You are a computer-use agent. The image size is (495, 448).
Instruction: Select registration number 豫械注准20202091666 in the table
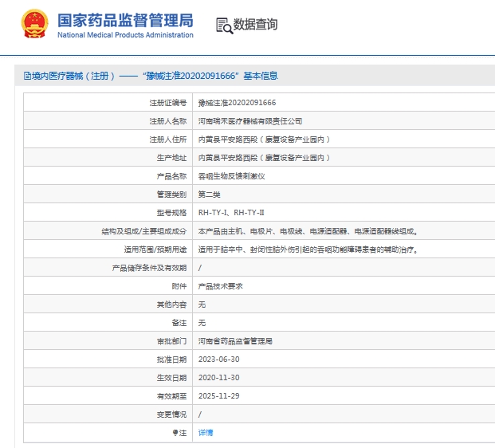pos(237,103)
